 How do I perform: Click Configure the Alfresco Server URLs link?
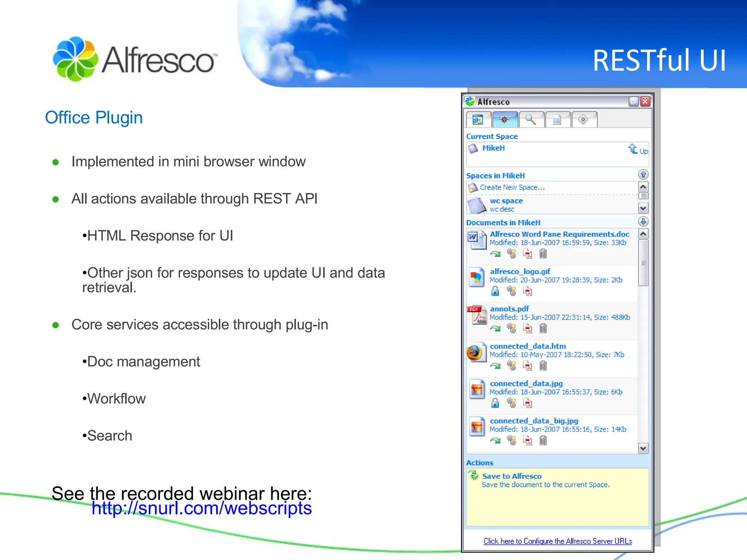click(x=558, y=541)
